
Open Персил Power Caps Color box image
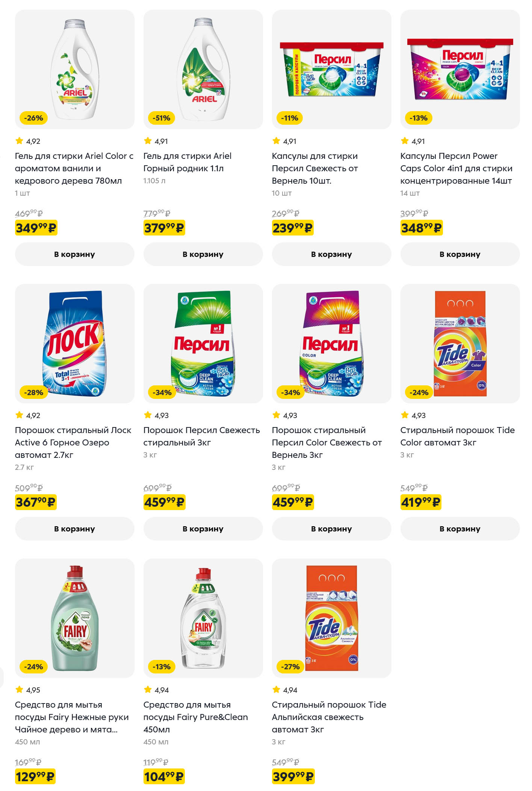click(460, 69)
